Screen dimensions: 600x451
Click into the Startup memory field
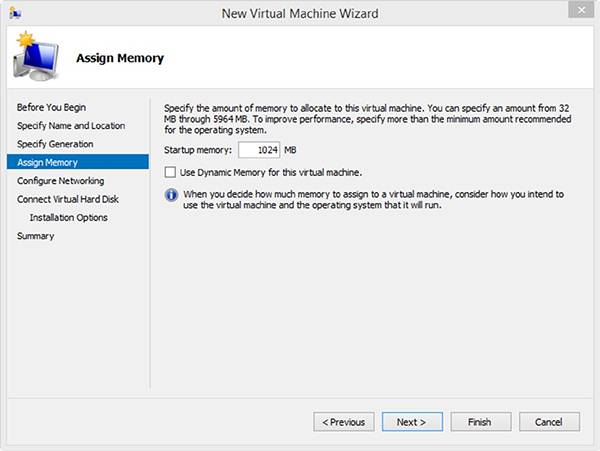tap(259, 150)
